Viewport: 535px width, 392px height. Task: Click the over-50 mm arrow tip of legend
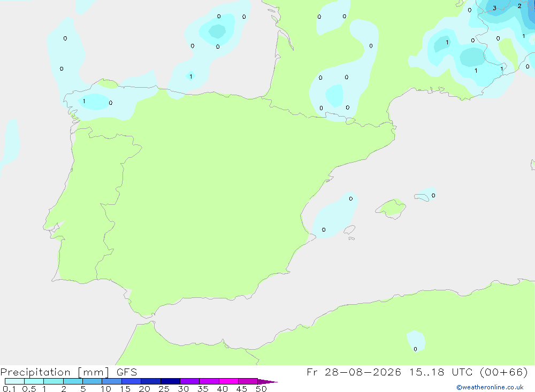267,381
